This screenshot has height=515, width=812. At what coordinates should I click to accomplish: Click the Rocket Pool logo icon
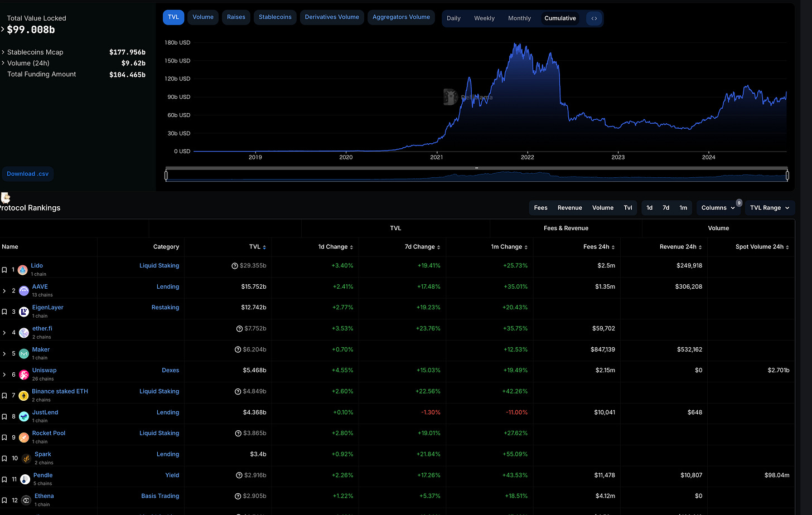click(24, 438)
